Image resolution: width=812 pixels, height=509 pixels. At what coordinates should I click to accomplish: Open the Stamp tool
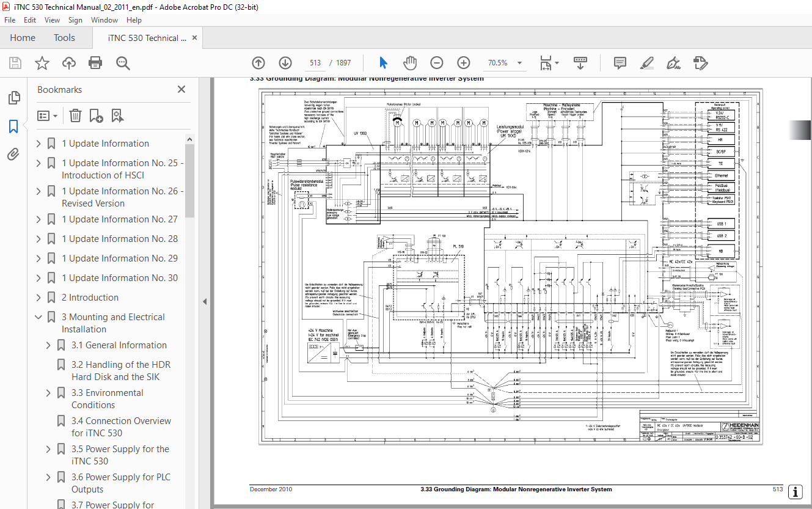point(700,63)
